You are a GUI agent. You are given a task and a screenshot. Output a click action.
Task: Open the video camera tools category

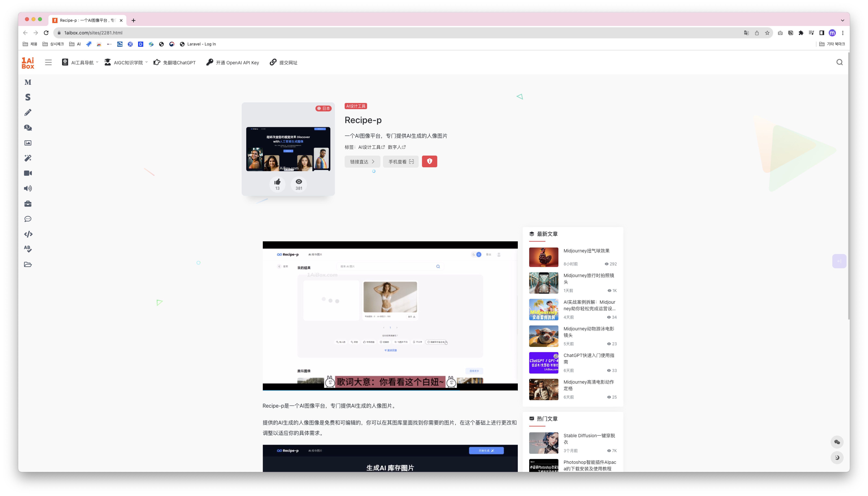(x=28, y=173)
